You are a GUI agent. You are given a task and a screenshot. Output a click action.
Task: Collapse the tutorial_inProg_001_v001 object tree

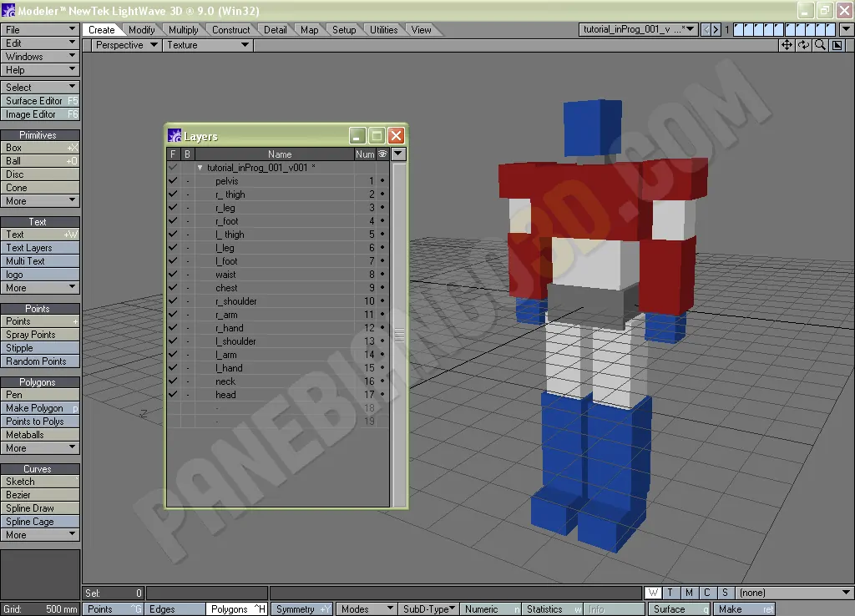(x=200, y=168)
